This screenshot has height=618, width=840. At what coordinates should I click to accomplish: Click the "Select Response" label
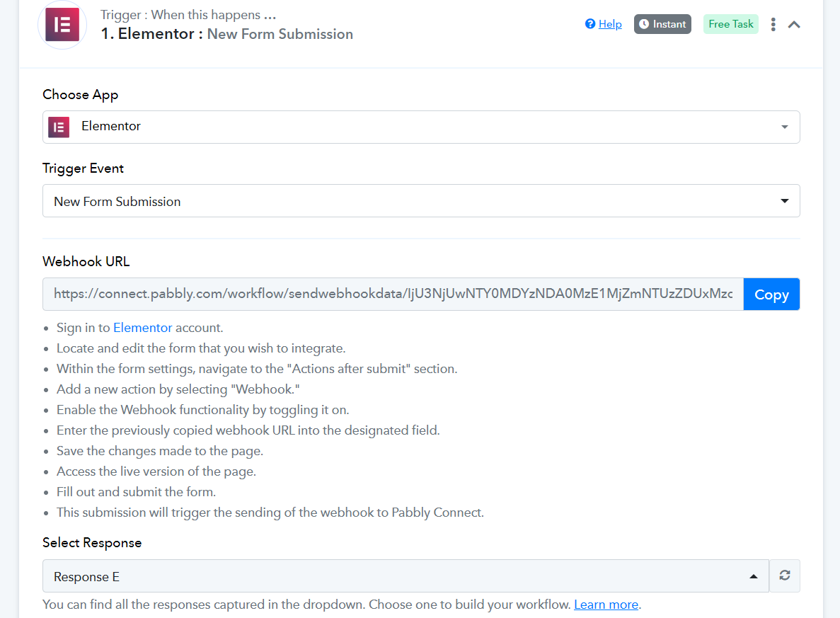coord(92,542)
